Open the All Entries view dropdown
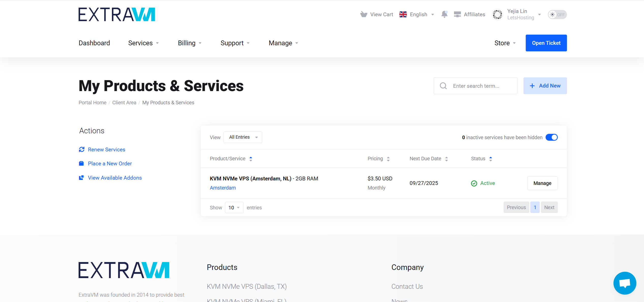 pos(243,137)
